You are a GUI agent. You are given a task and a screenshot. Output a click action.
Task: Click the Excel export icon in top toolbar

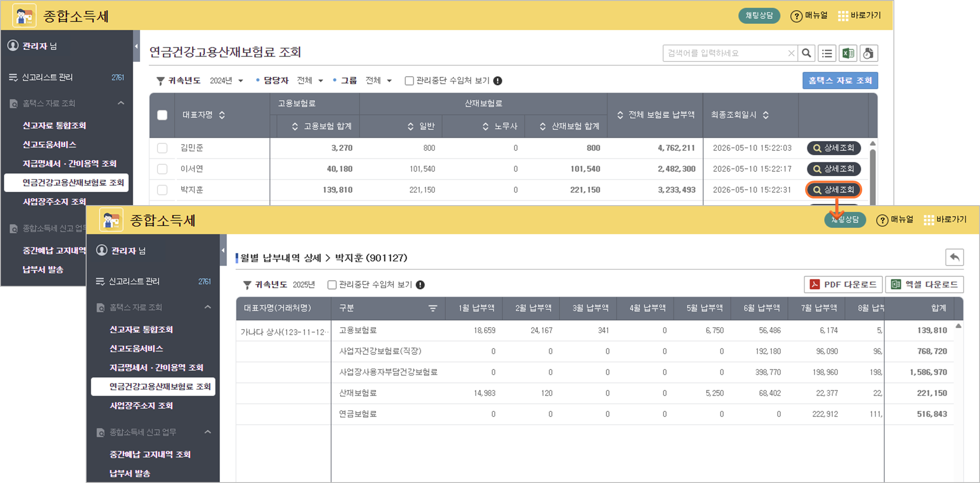pos(847,54)
